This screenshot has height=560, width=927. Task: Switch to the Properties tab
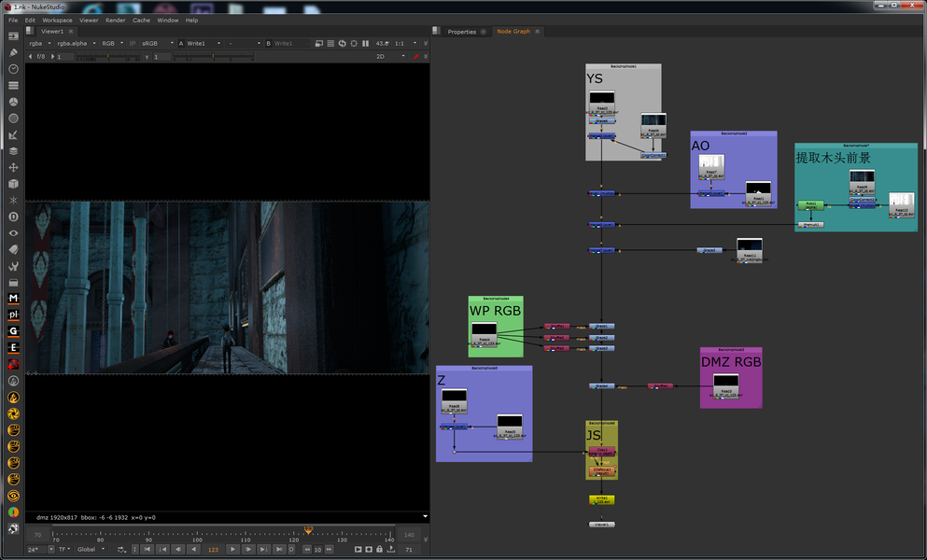click(x=462, y=32)
